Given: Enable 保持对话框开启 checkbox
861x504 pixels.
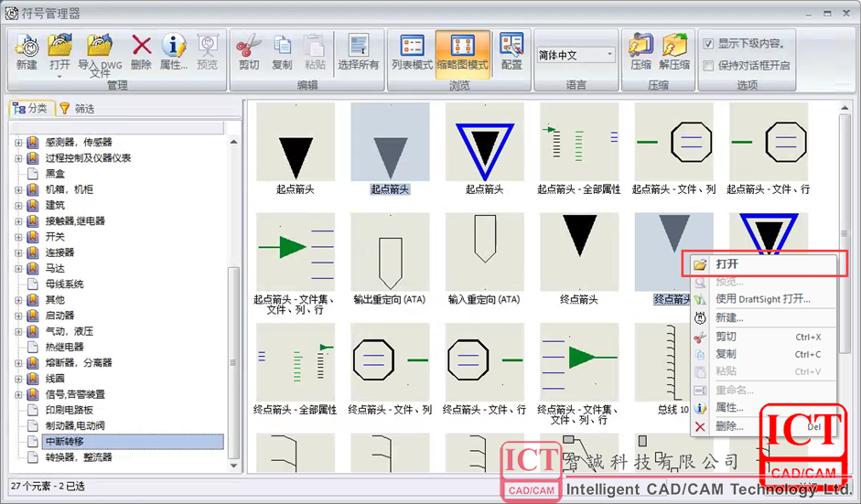Looking at the screenshot, I should click(708, 66).
